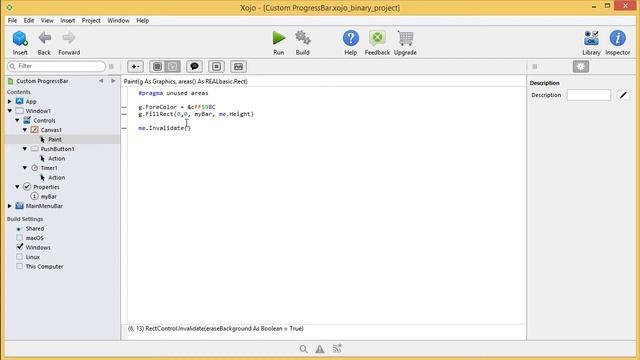
Task: Click the speech bubble comment icon
Action: (x=194, y=67)
